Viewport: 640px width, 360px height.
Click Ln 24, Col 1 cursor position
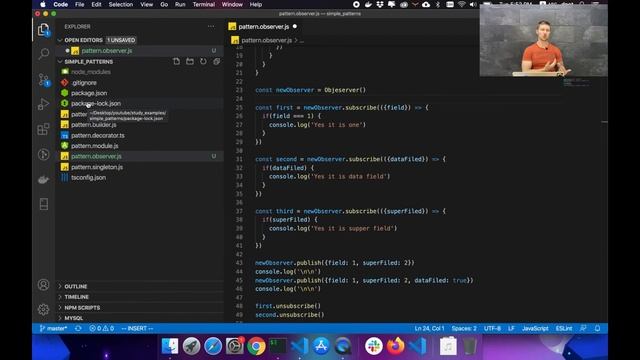tap(429, 328)
